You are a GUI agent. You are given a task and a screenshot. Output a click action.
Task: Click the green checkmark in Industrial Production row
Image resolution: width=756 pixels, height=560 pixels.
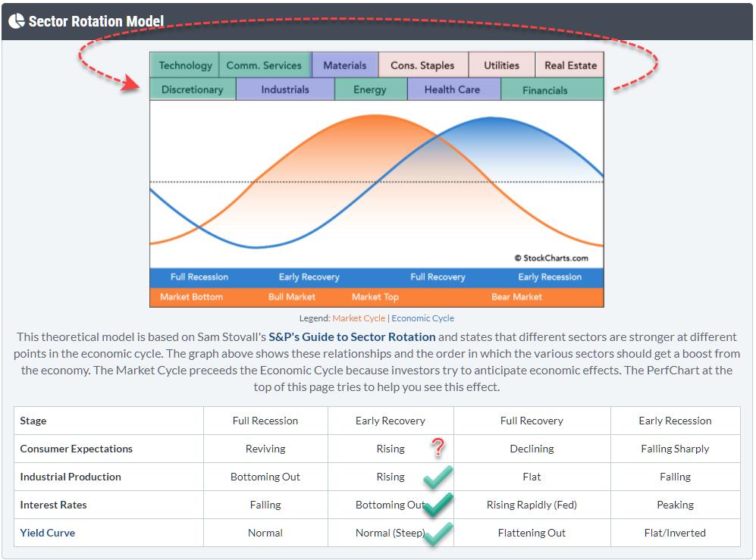438,477
